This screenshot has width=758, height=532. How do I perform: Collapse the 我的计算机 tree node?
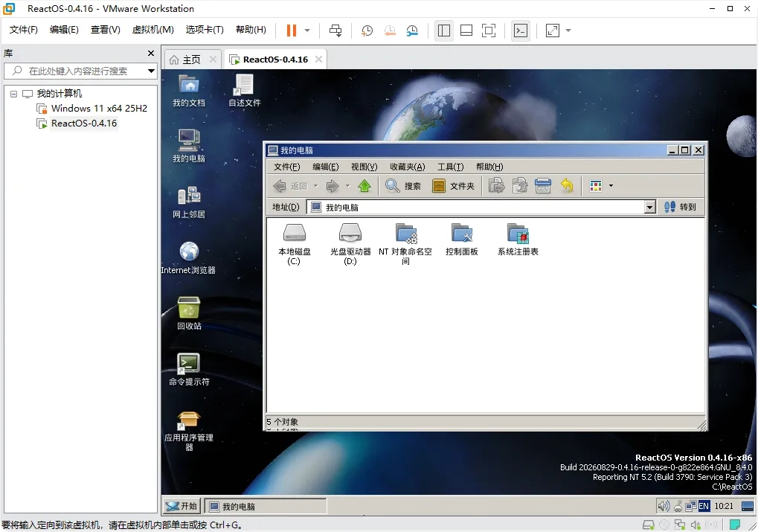13,94
